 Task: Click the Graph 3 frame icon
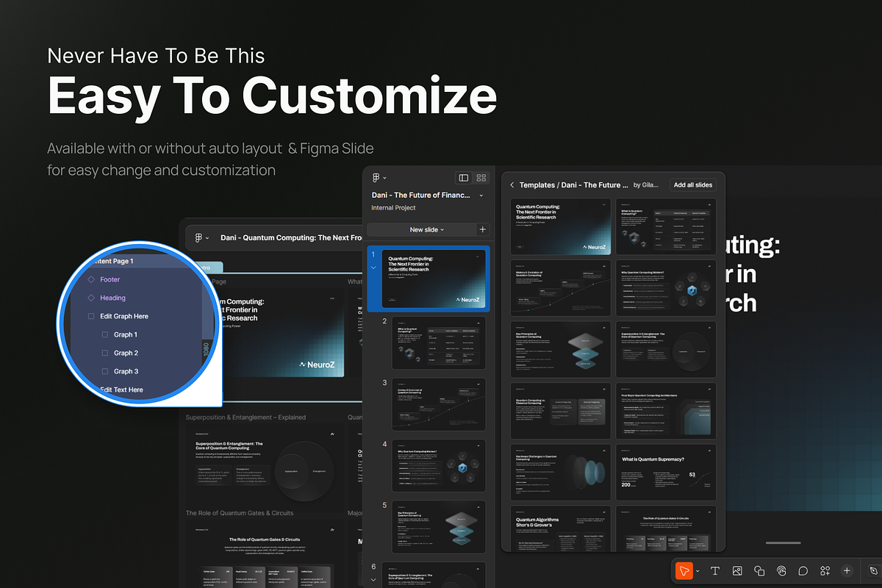[105, 371]
